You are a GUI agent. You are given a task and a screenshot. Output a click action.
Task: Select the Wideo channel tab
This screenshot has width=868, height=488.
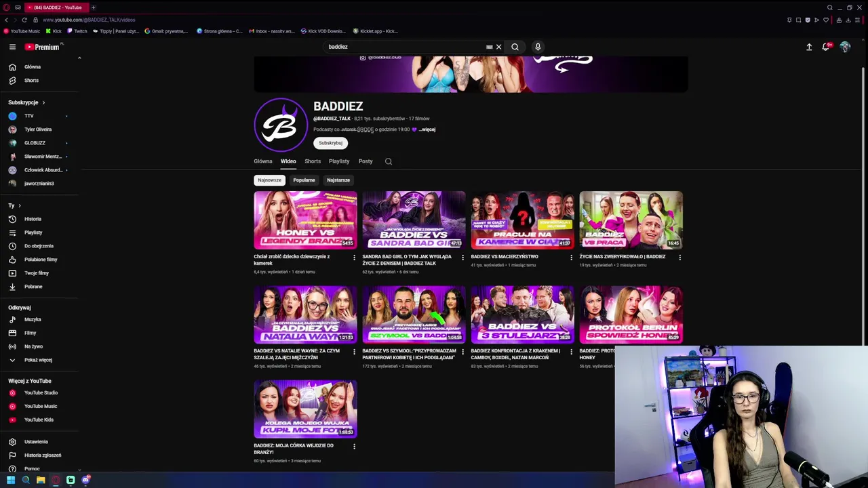coord(288,161)
